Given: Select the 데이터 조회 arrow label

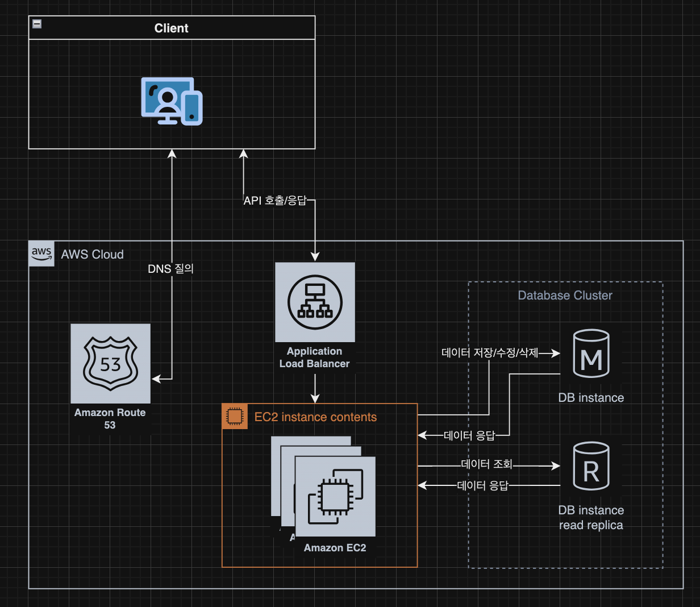Looking at the screenshot, I should (x=486, y=464).
